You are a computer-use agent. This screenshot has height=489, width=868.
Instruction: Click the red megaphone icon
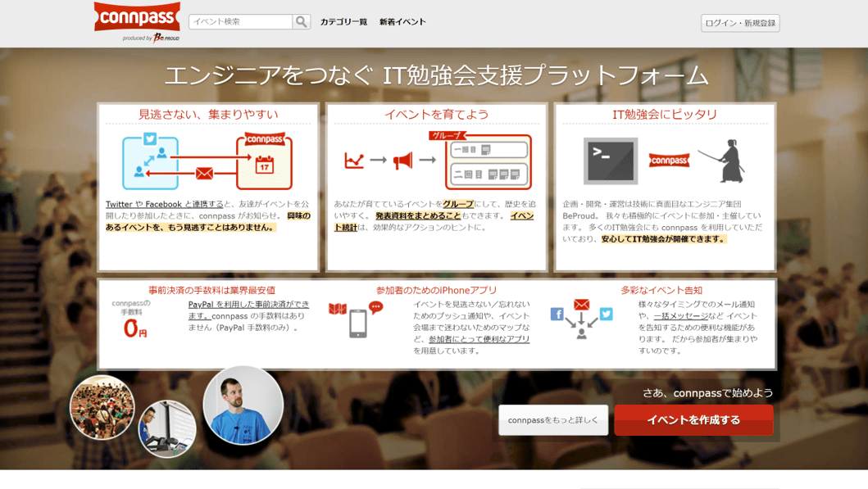(x=403, y=161)
